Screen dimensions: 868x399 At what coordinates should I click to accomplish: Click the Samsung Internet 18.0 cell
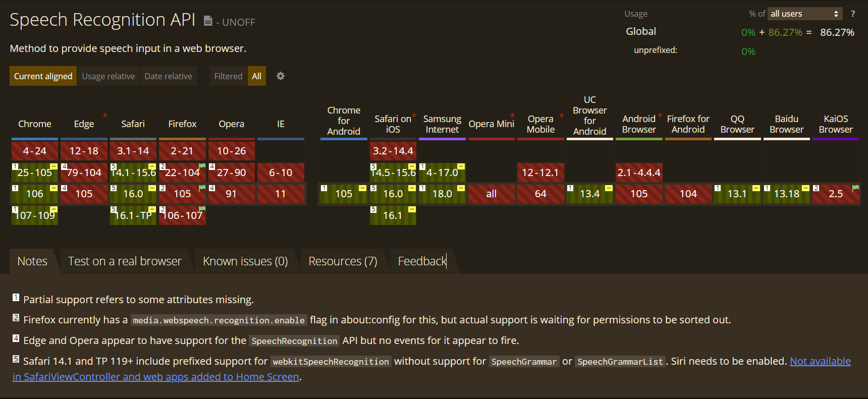point(442,194)
